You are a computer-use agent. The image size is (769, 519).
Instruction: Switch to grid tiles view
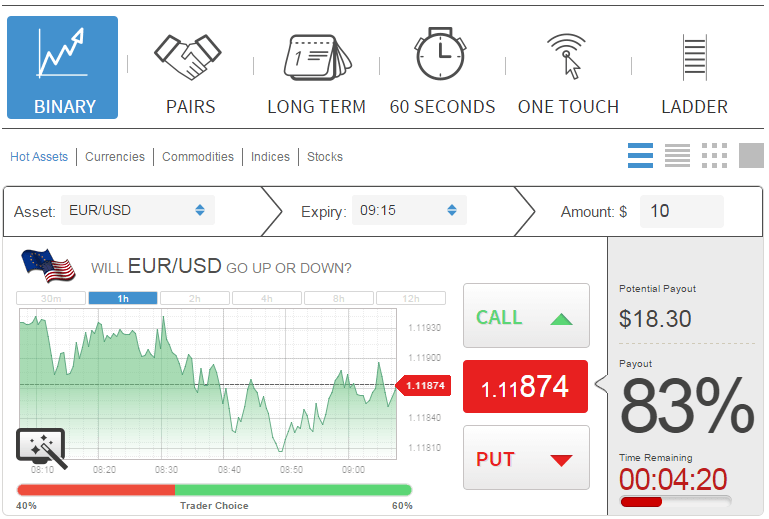715,156
